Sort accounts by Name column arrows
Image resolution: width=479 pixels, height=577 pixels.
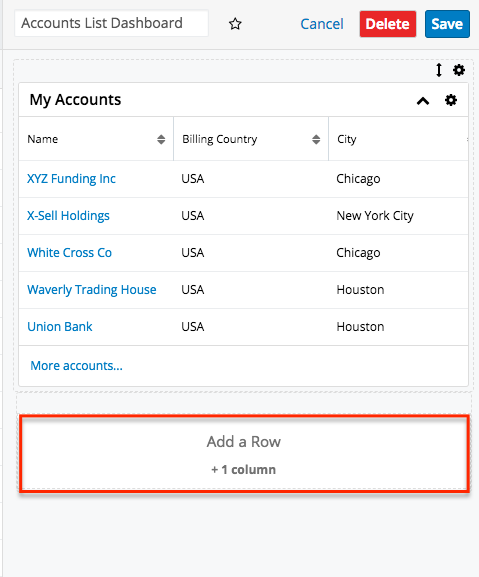161,139
